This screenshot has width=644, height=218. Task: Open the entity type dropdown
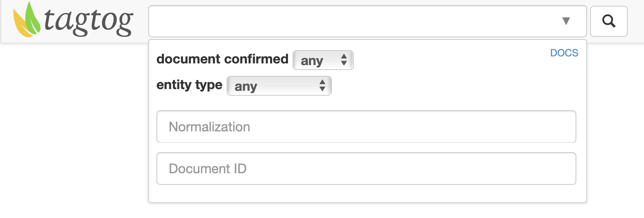[279, 86]
